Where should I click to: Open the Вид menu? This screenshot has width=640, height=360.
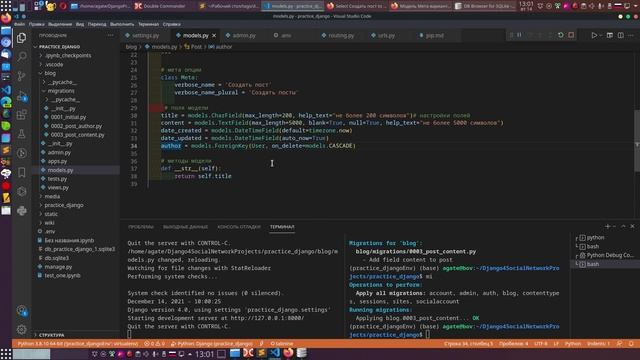pyautogui.click(x=80, y=24)
